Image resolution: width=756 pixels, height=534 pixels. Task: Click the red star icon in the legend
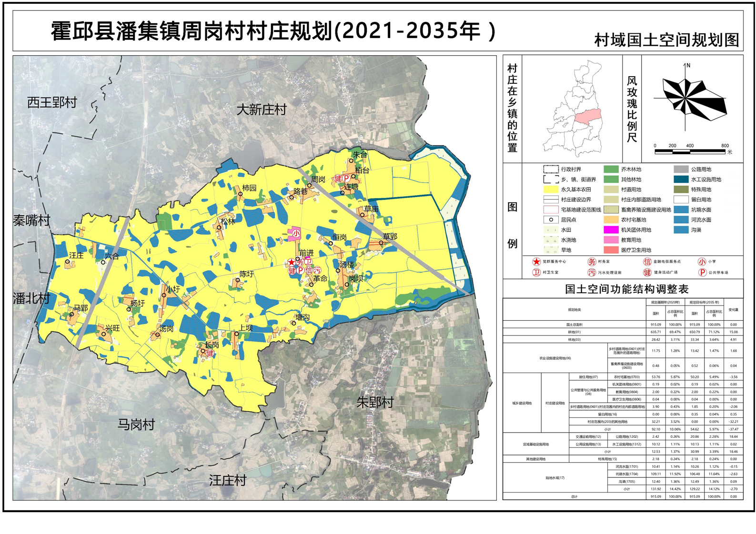[x=536, y=262]
